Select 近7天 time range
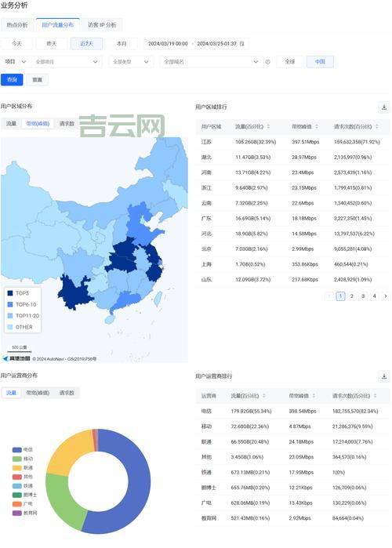This screenshot has height=548, width=392. pyautogui.click(x=86, y=44)
